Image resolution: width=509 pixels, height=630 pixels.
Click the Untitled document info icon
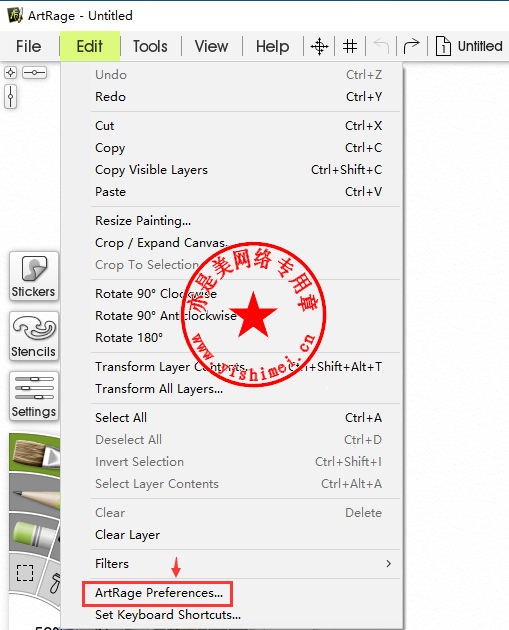(443, 46)
